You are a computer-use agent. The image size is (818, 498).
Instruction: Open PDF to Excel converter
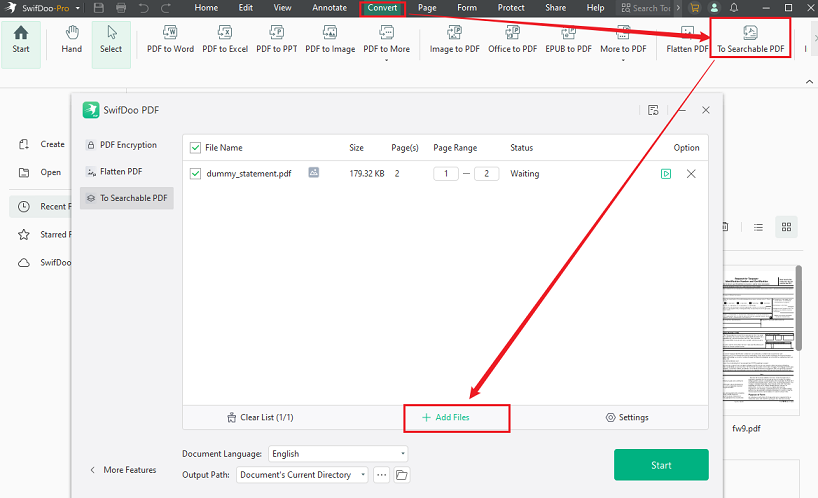pos(225,40)
